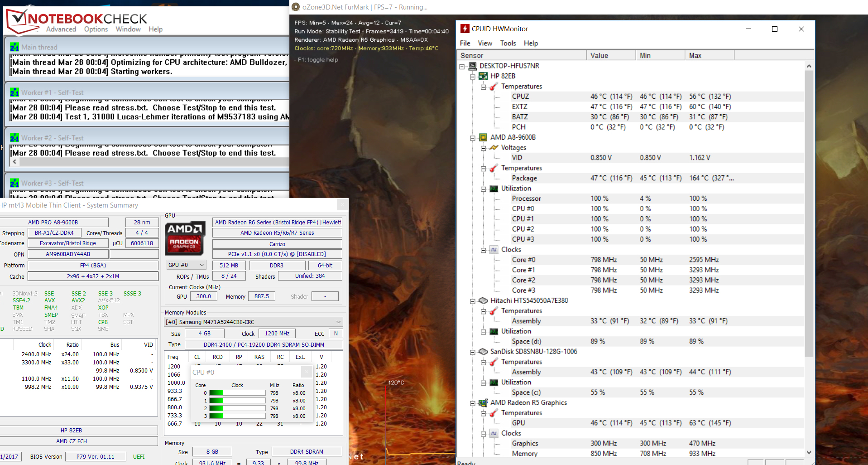Click the Core 0 clock bar in CPU #0 popup
This screenshot has width=868, height=465.
click(x=237, y=393)
